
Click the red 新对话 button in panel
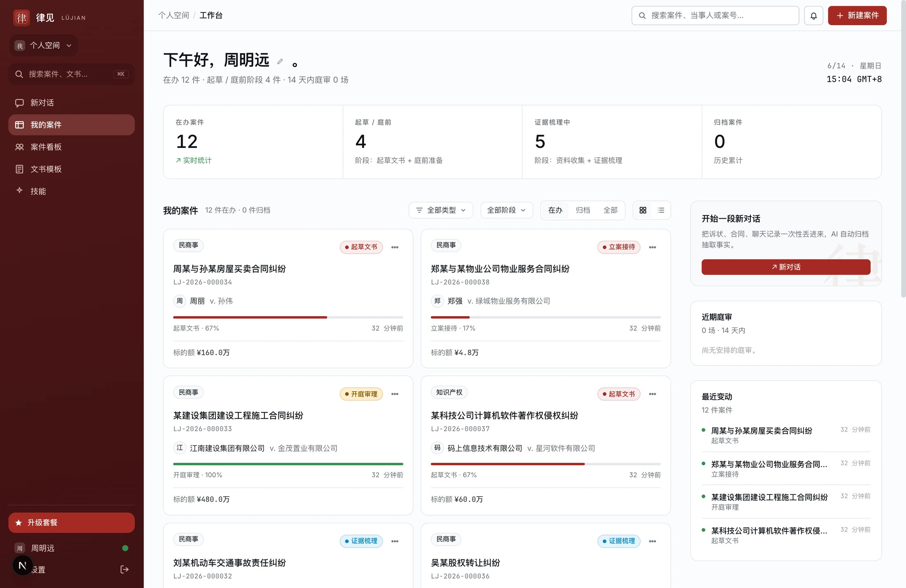786,267
